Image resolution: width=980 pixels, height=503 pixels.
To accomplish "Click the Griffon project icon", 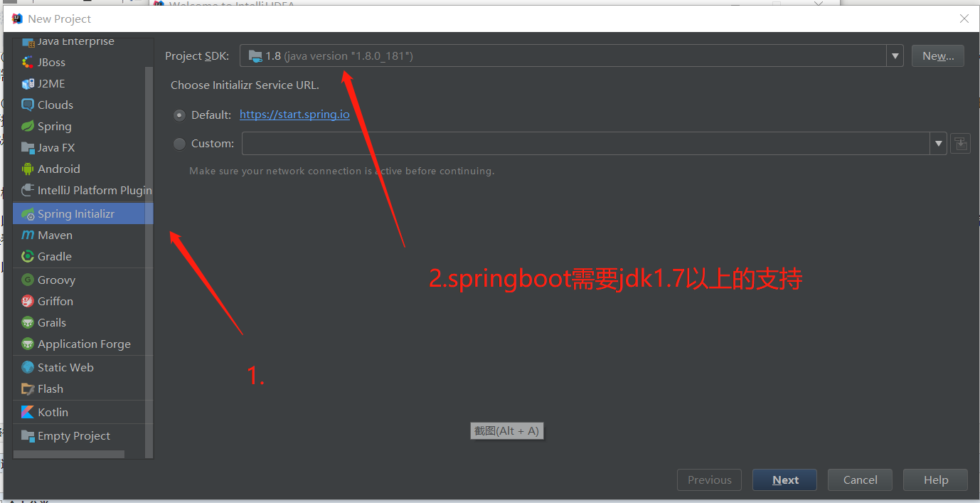I will coord(28,302).
